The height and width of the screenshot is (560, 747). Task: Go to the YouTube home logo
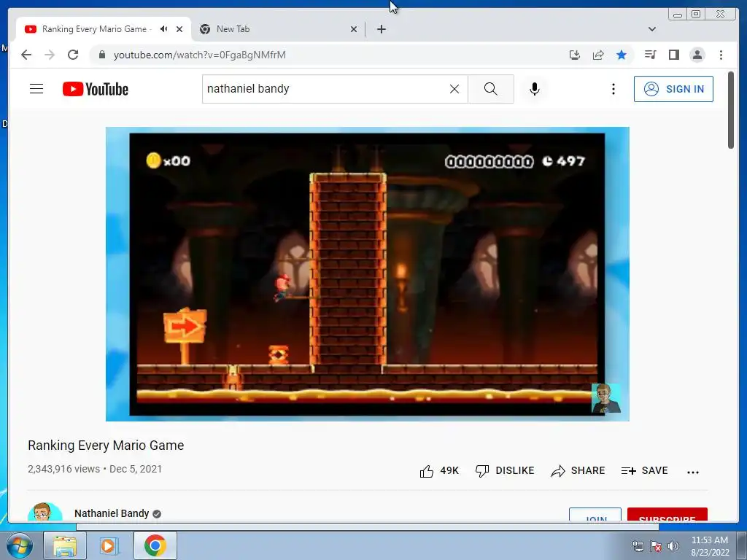tap(96, 89)
